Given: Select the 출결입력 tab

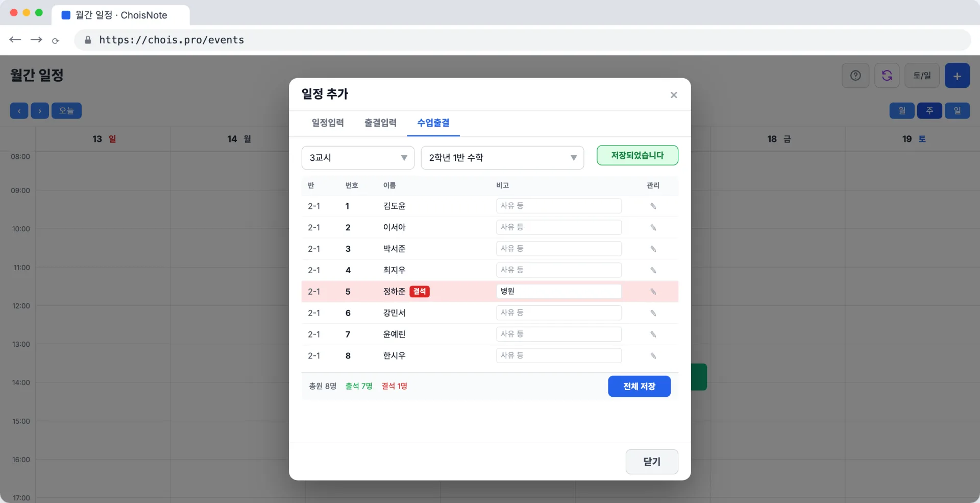Looking at the screenshot, I should 380,123.
